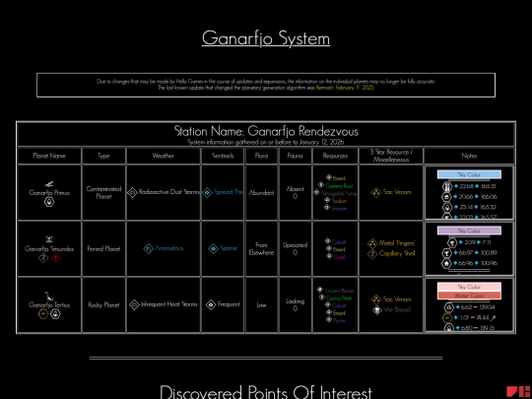Click the hexagon icon beside coordinates 6.63
The width and height of the screenshot is (532, 399).
click(x=449, y=307)
